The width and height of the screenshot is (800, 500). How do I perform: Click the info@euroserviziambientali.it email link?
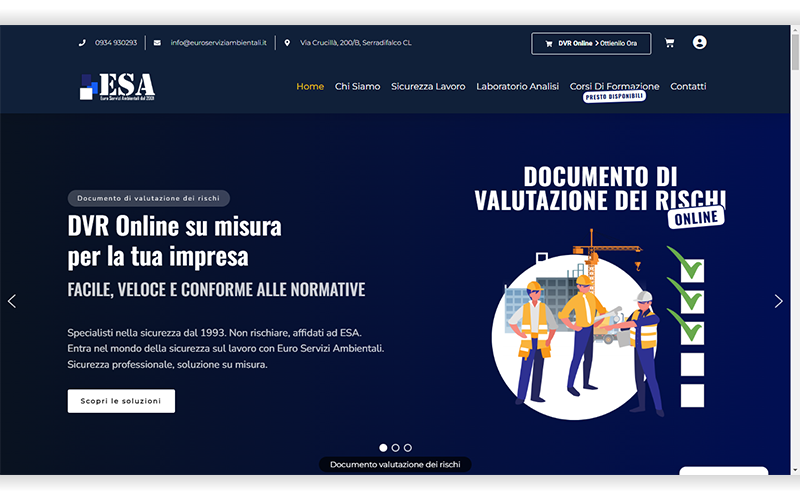(x=218, y=43)
